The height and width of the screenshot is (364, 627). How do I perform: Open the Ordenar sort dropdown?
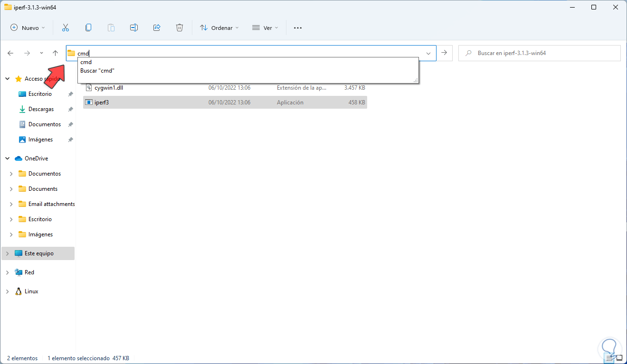(219, 28)
